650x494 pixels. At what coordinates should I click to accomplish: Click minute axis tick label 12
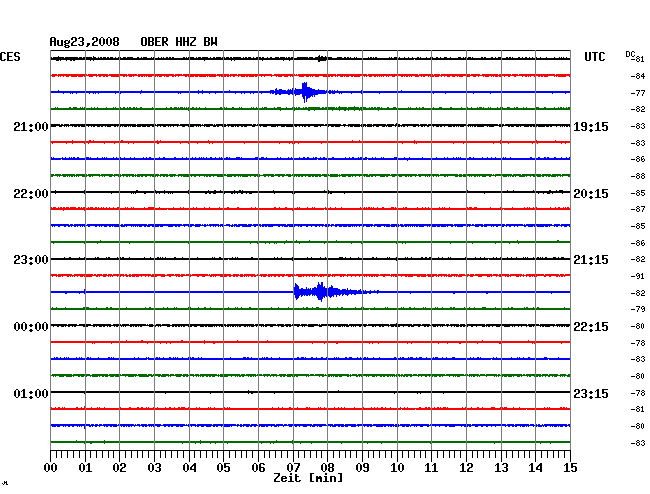(466, 467)
